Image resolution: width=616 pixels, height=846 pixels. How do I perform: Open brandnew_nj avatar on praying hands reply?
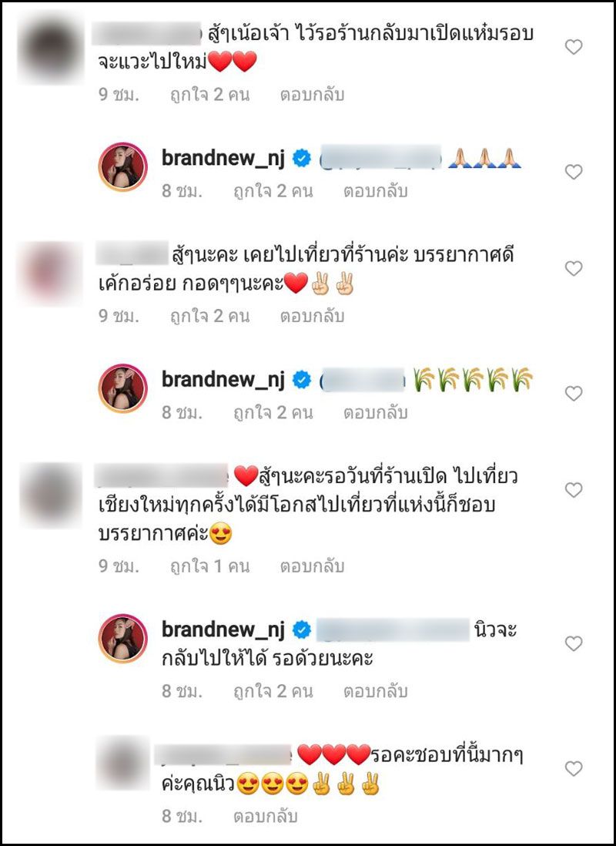tap(123, 167)
